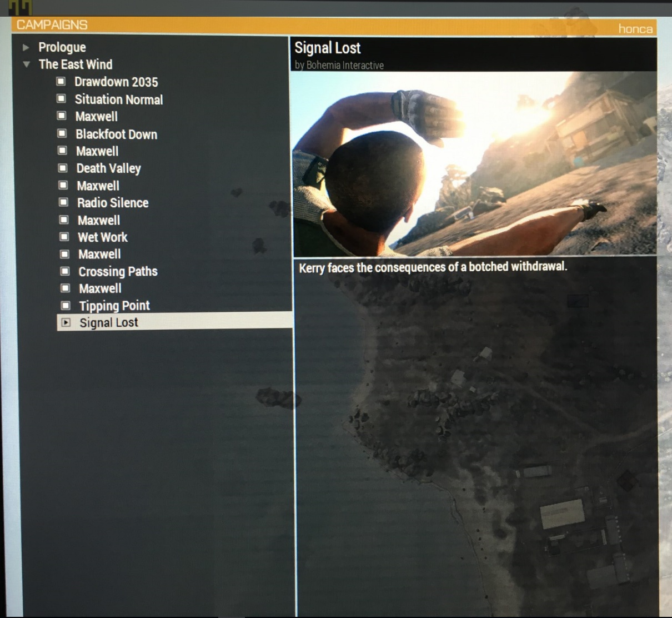Click the Kerry faces the consequences description
The image size is (672, 618).
point(433,267)
